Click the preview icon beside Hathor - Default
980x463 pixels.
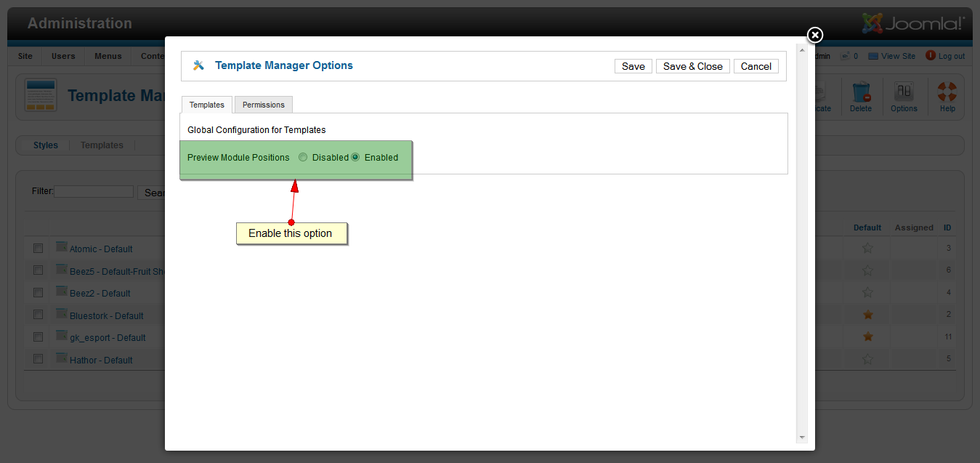click(62, 358)
